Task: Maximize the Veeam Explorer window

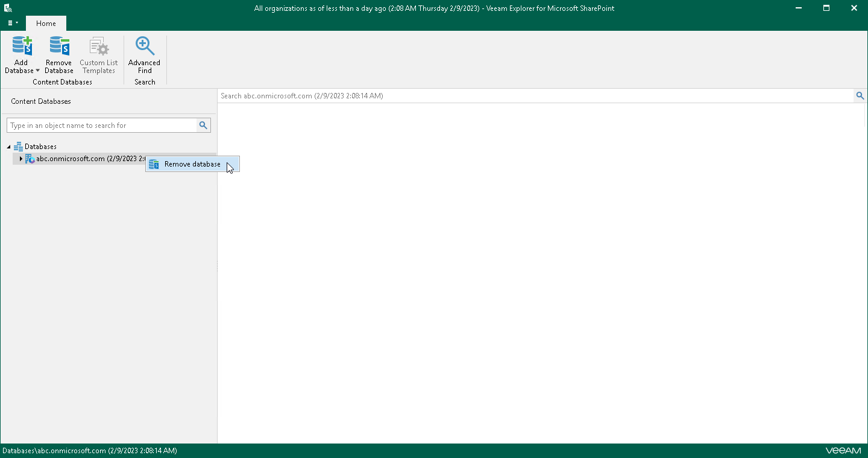Action: coord(826,8)
